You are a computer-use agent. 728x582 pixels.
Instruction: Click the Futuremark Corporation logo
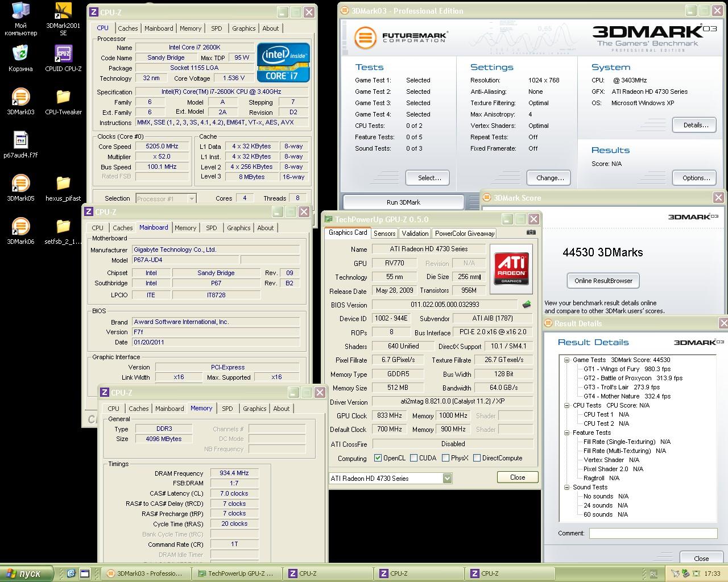pos(401,38)
